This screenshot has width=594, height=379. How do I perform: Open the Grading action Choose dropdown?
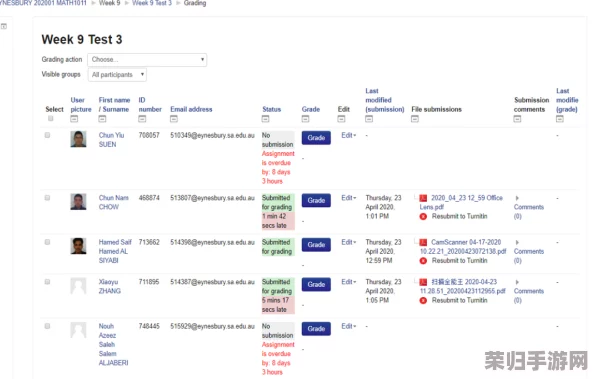147,60
